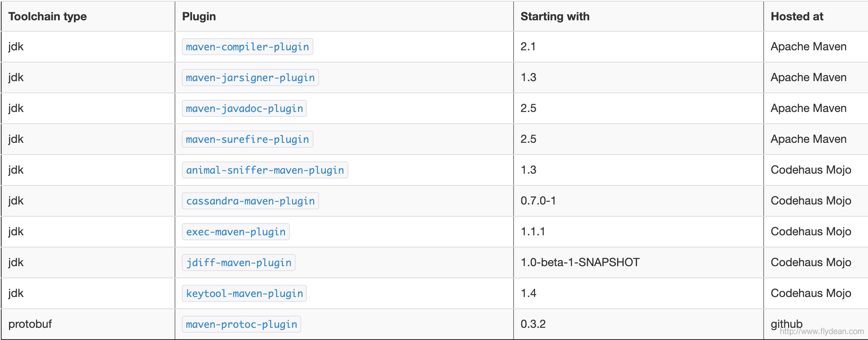This screenshot has width=868, height=340.
Task: Open the maven-jarsigner-plugin link
Action: tap(250, 78)
